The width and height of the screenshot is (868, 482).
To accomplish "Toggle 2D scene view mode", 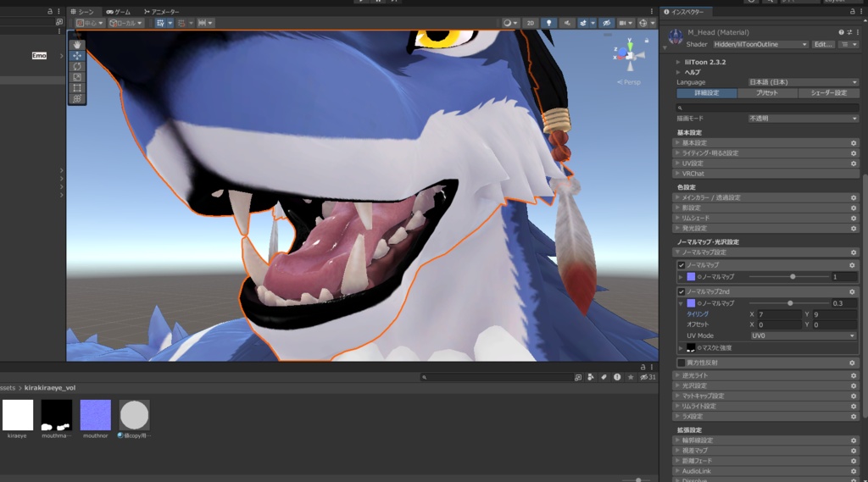I will coord(531,23).
